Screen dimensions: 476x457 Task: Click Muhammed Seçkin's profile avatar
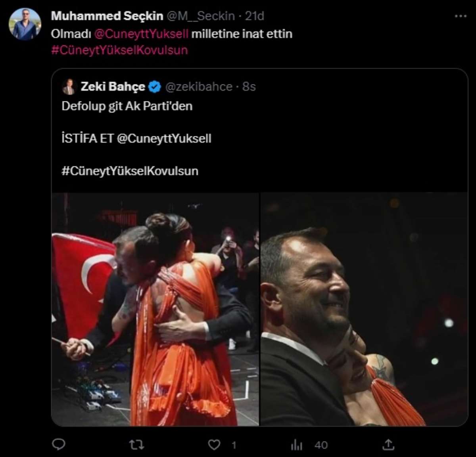(25, 24)
